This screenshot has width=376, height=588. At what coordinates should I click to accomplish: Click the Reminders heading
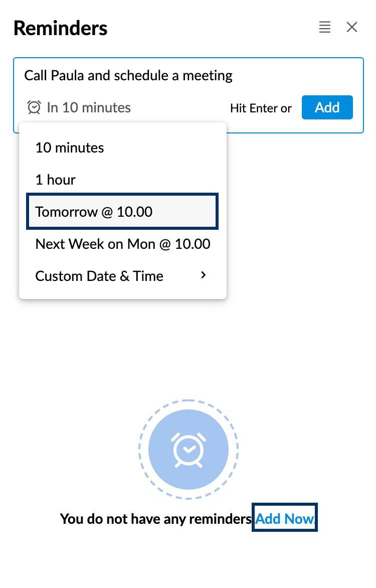click(60, 28)
